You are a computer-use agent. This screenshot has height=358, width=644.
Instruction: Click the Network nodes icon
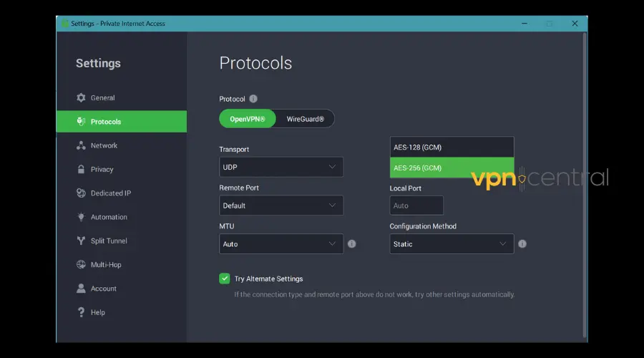point(81,145)
